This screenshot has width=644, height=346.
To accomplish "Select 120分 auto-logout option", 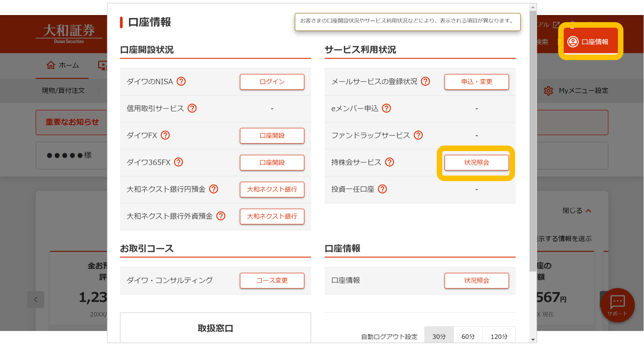I will [499, 336].
